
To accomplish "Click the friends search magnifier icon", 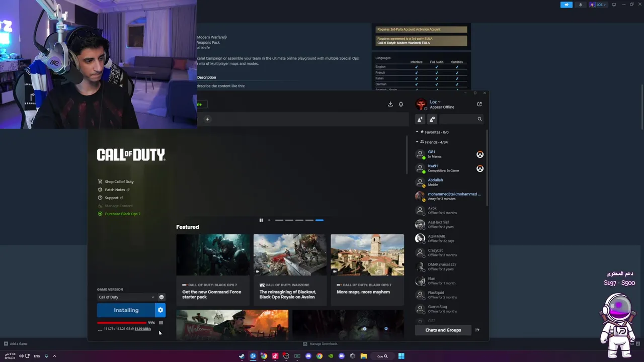I will point(479,119).
